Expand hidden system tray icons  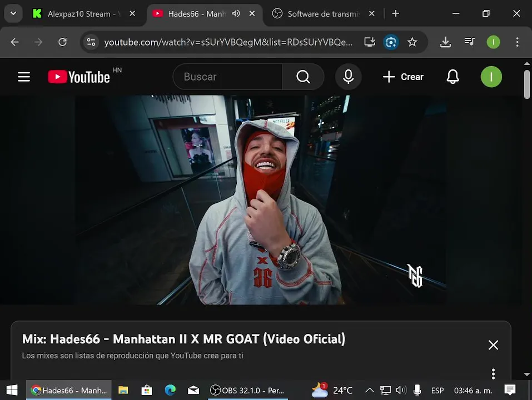click(370, 391)
